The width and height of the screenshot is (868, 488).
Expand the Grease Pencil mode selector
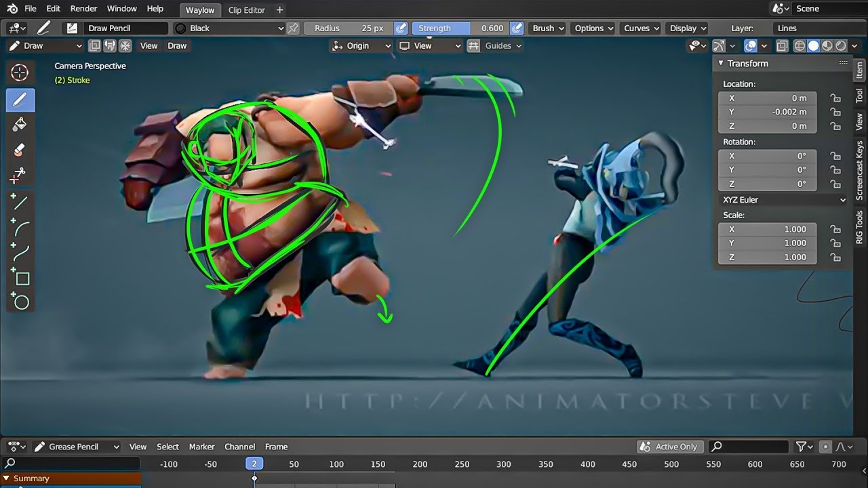[x=77, y=446]
